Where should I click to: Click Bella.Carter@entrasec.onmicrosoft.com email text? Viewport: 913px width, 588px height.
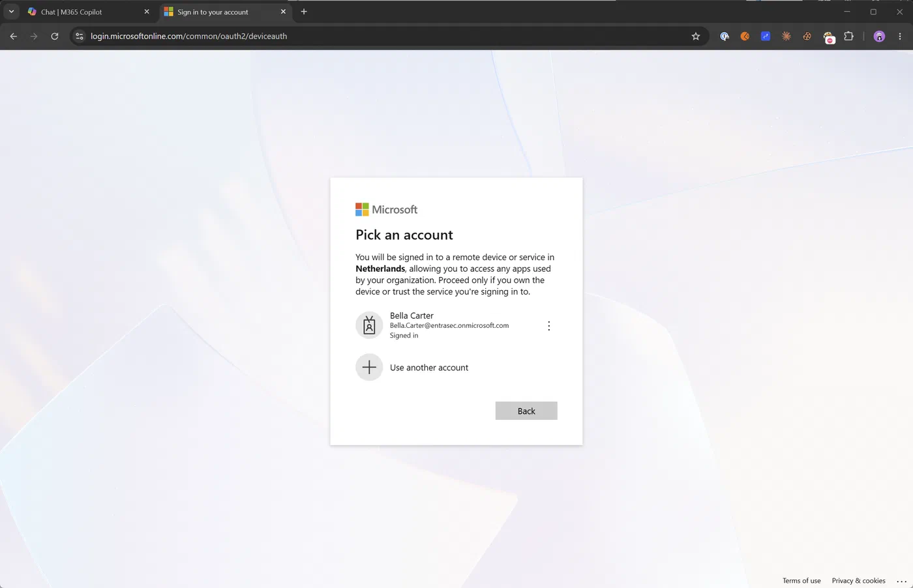449,325
